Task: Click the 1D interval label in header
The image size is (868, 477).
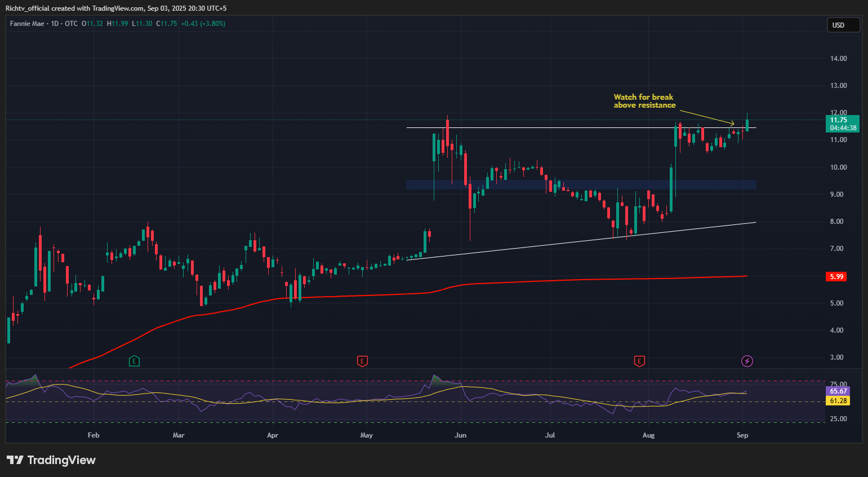Action: coord(55,24)
